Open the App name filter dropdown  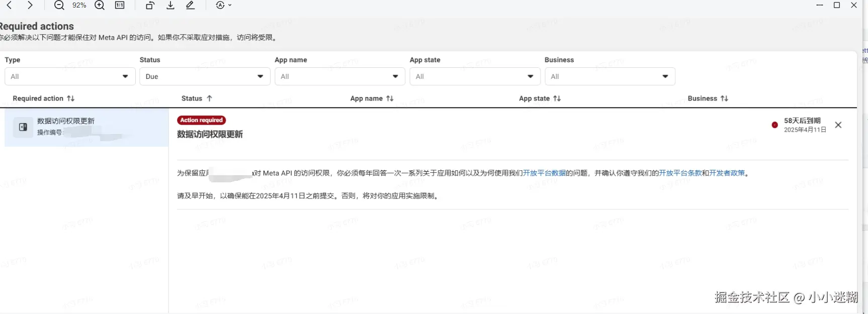pyautogui.click(x=340, y=76)
